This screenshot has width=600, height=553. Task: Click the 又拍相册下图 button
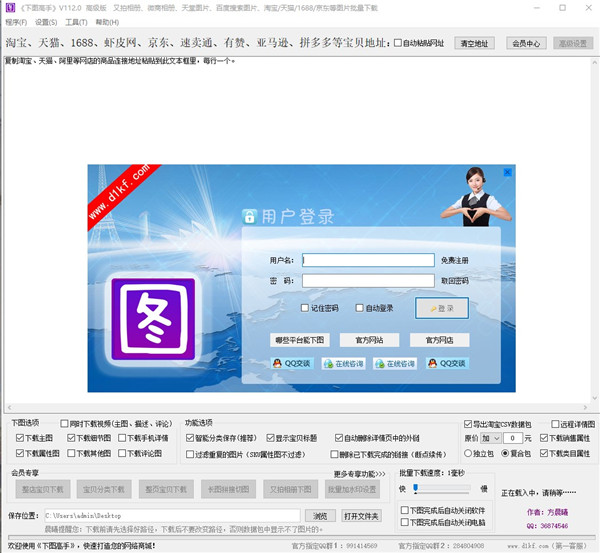(x=290, y=489)
